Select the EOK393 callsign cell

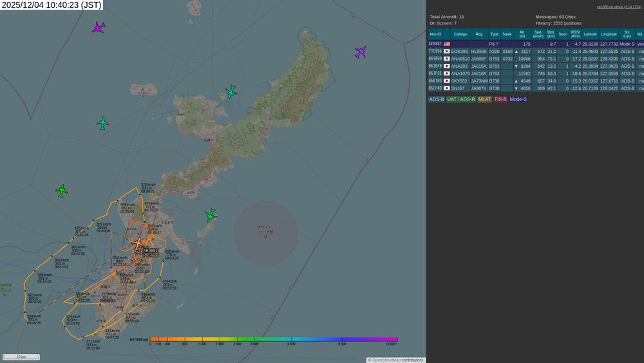[x=459, y=52]
